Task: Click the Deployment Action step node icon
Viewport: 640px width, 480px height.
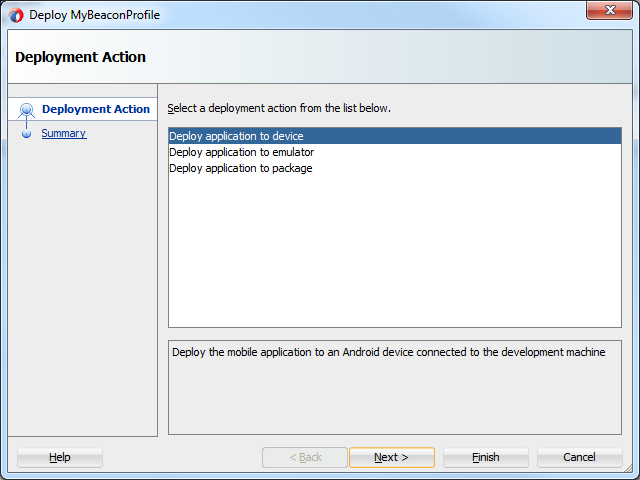Action: coord(27,110)
